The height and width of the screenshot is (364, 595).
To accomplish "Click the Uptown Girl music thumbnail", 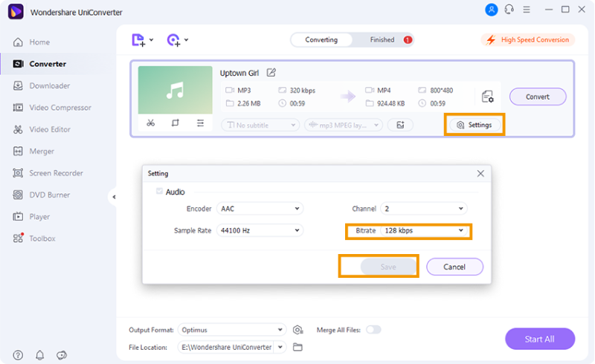I will click(x=175, y=91).
